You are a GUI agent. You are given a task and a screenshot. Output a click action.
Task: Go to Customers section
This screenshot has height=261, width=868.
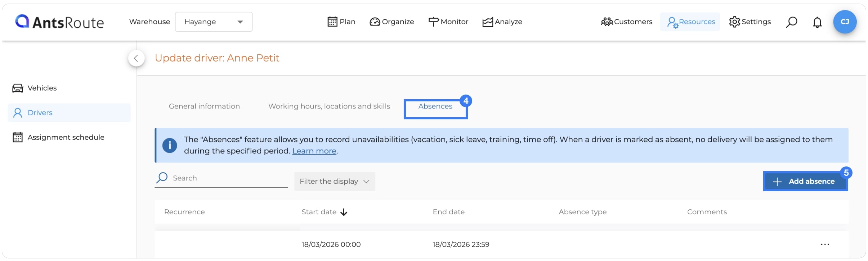point(626,22)
